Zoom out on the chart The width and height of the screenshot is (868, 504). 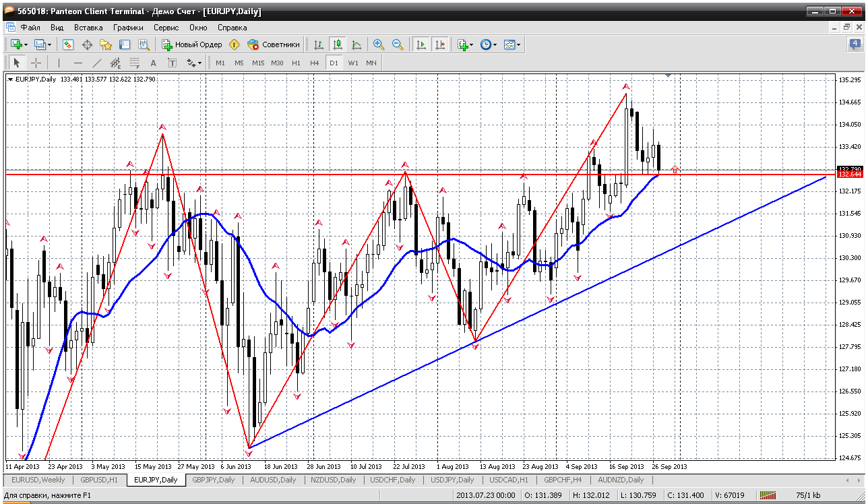[x=398, y=44]
